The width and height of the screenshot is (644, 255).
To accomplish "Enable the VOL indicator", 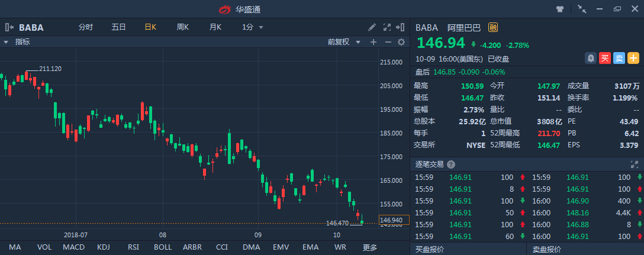I will point(44,247).
